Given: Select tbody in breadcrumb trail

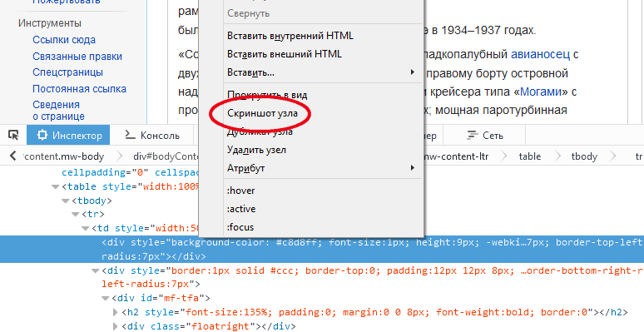Looking at the screenshot, I should pyautogui.click(x=584, y=156).
